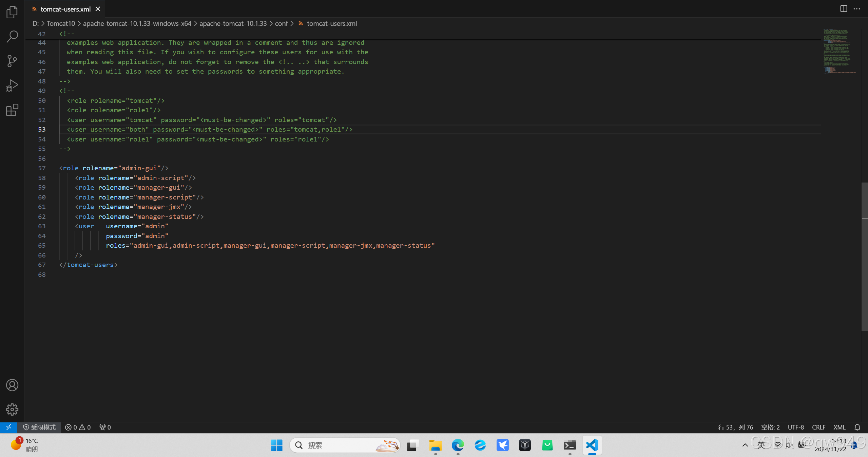Viewport: 868px width, 457px height.
Task: Open the Source Control view
Action: pyautogui.click(x=12, y=61)
